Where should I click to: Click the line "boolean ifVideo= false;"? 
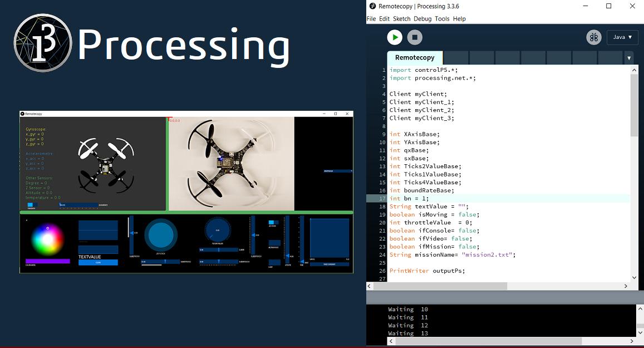pos(431,239)
